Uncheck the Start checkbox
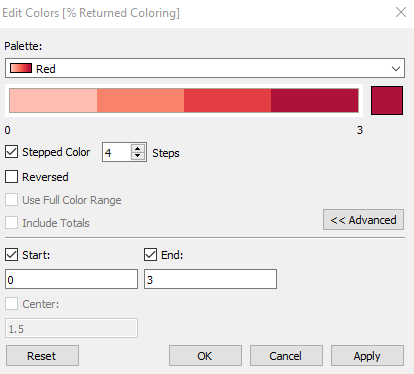 (x=12, y=255)
